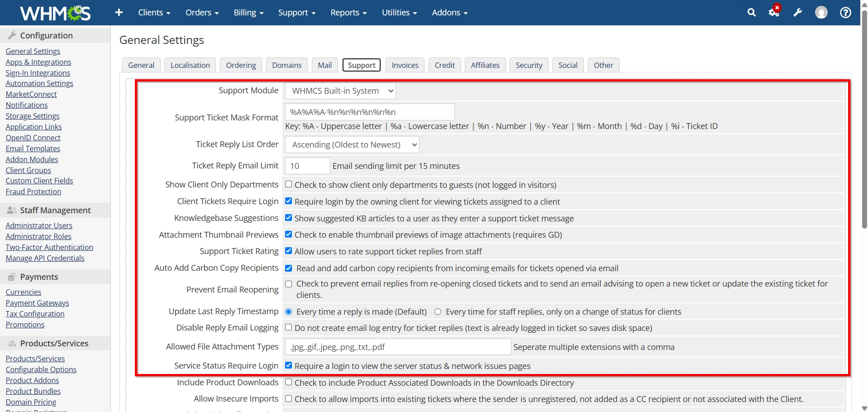
Task: Open Apps & Integrations link
Action: coord(38,62)
